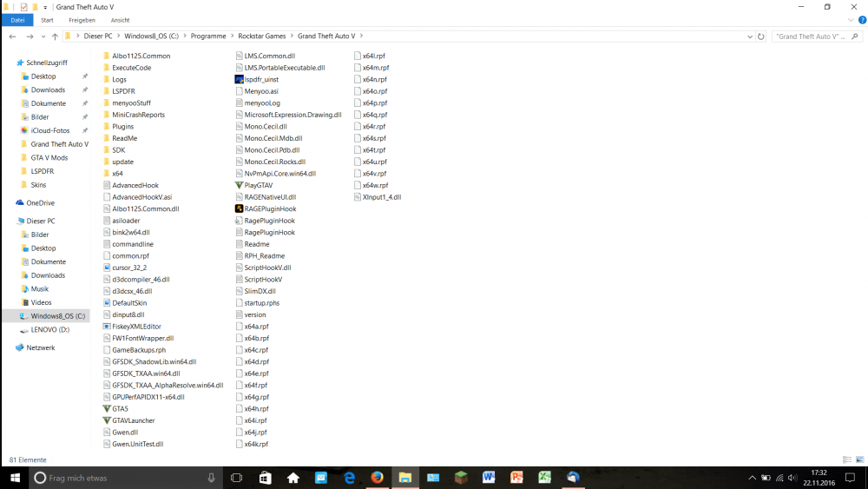Show hidden system tray icons
Viewport: 868px width, 489px height.
coord(752,478)
